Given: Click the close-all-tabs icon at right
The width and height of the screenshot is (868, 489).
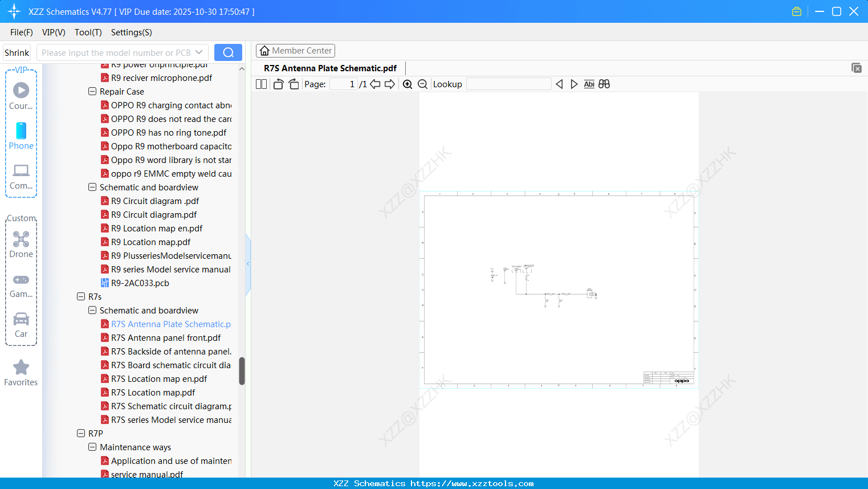Looking at the screenshot, I should 857,68.
